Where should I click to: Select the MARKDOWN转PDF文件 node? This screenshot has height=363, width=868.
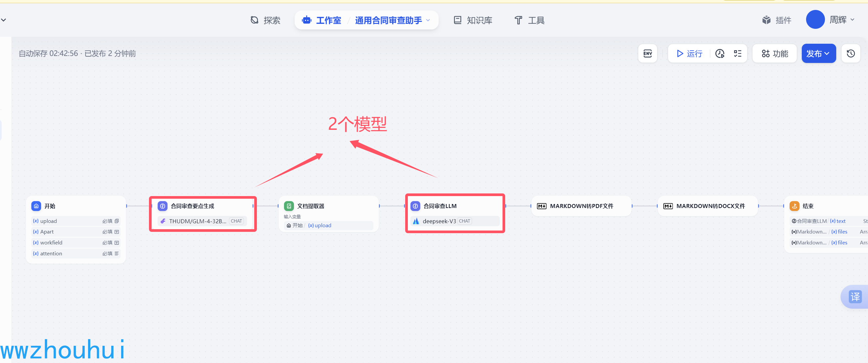[581, 206]
